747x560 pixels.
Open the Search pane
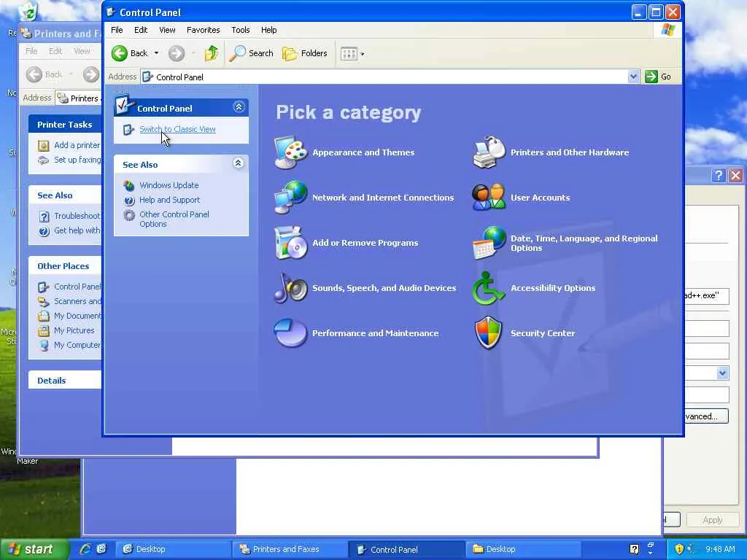(x=252, y=53)
